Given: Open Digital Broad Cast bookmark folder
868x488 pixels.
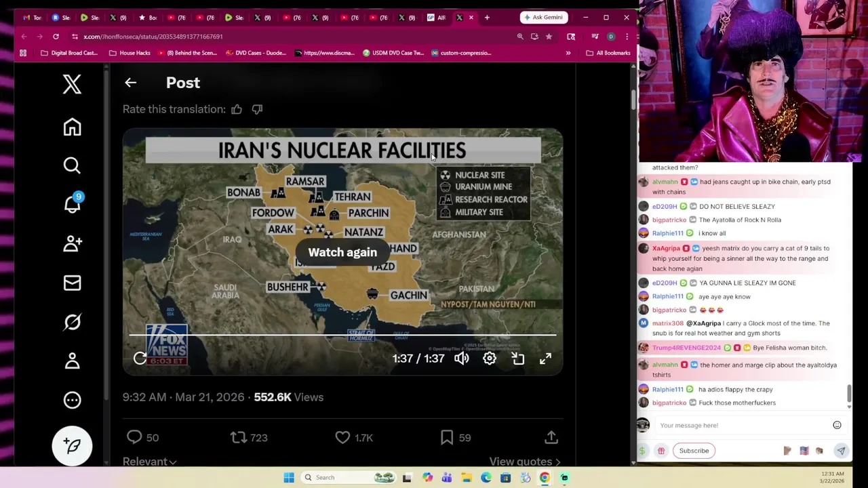Looking at the screenshot, I should tap(70, 53).
